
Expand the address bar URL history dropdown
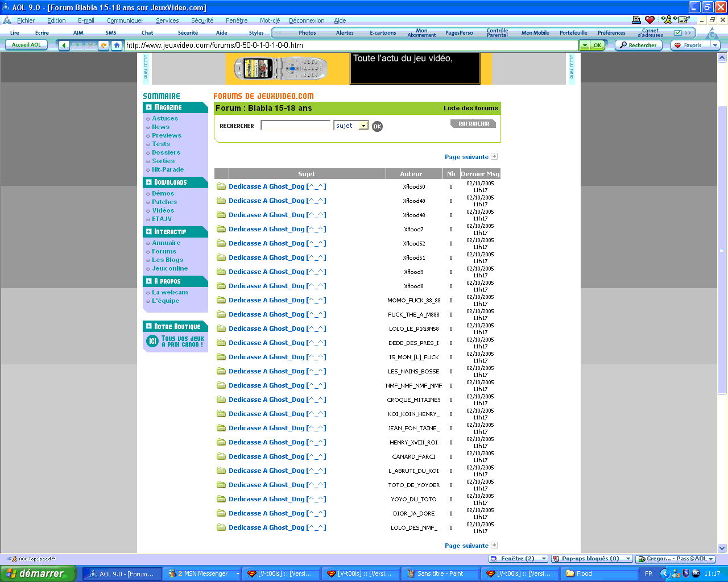584,45
